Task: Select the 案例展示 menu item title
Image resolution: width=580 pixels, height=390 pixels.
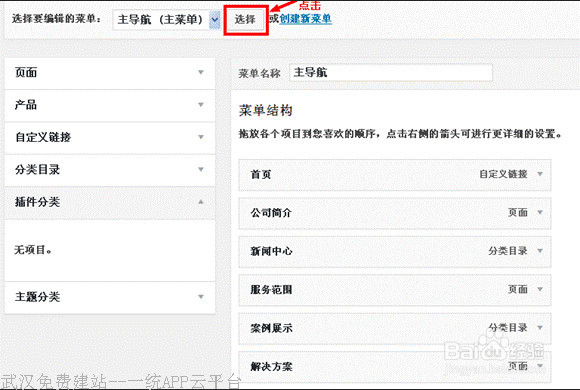Action: click(x=271, y=328)
